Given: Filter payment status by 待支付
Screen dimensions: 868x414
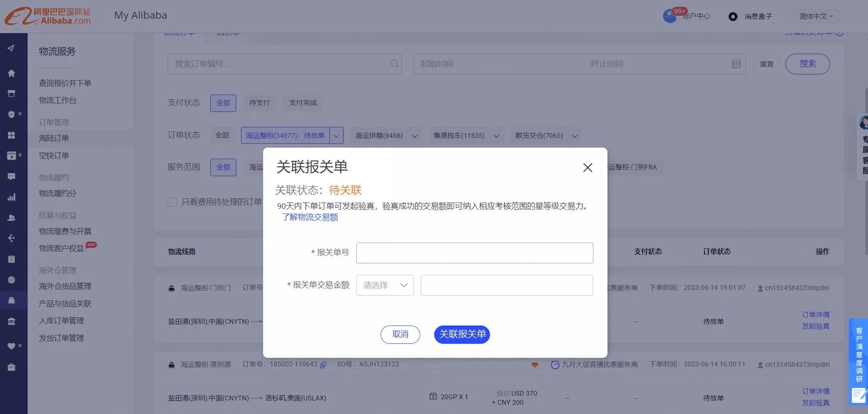Looking at the screenshot, I should click(x=259, y=103).
